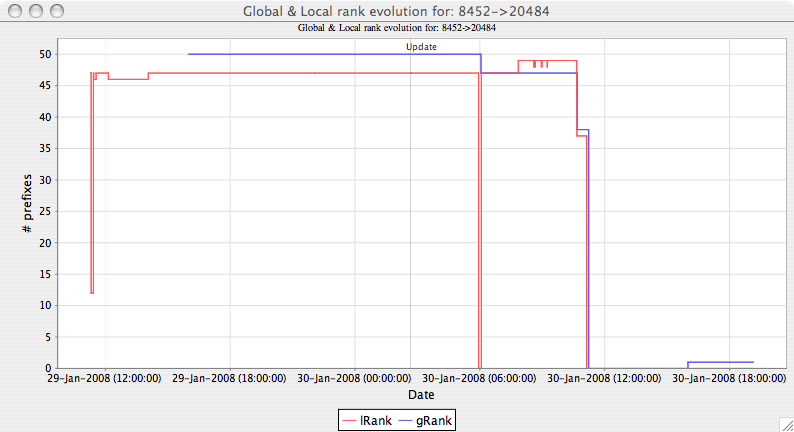Screen dimensions: 794x432
Task: Click the Update marker label
Action: point(421,47)
